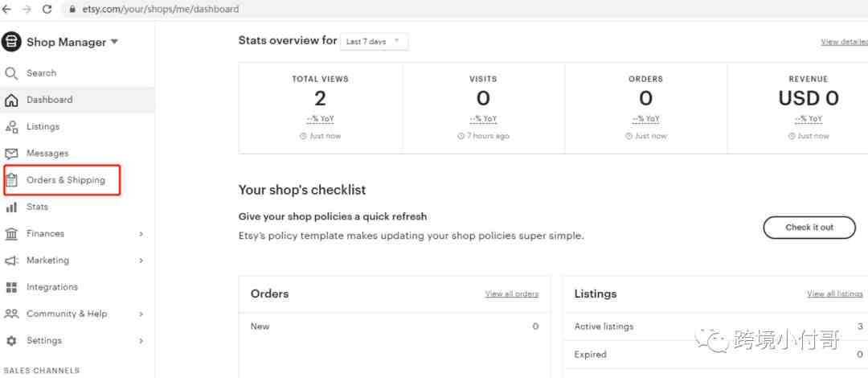This screenshot has width=868, height=378.
Task: Expand the Marketing submenu chevron
Action: tap(141, 261)
